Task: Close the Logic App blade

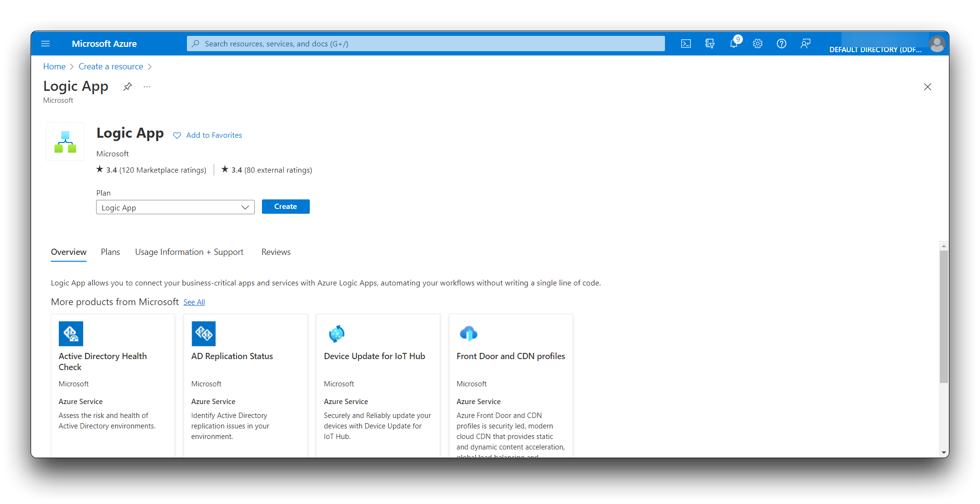Action: 927,87
